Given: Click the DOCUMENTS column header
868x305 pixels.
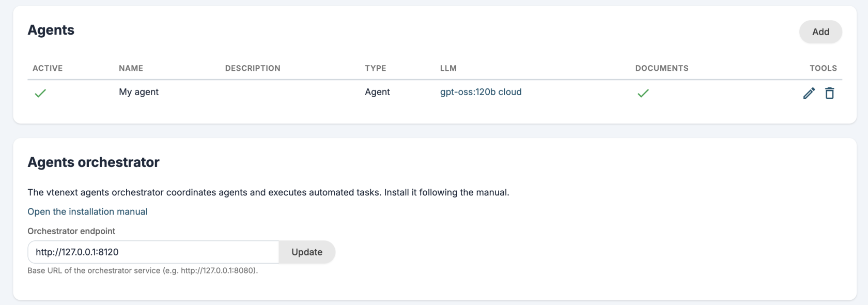Looking at the screenshot, I should (662, 68).
